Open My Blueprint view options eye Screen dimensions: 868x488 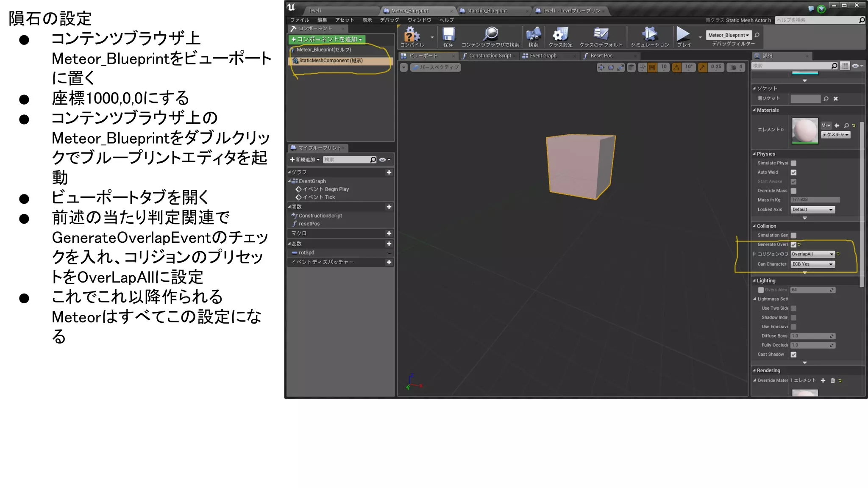click(385, 160)
